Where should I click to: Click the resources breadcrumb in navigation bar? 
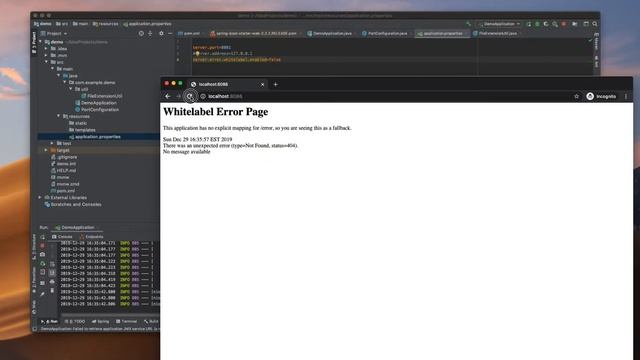pos(108,24)
